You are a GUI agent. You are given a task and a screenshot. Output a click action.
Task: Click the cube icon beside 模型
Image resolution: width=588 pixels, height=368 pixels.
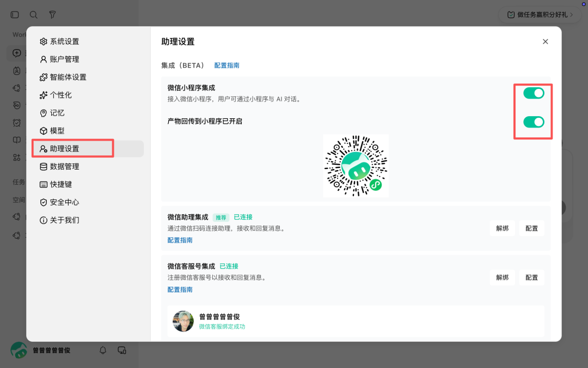point(44,131)
